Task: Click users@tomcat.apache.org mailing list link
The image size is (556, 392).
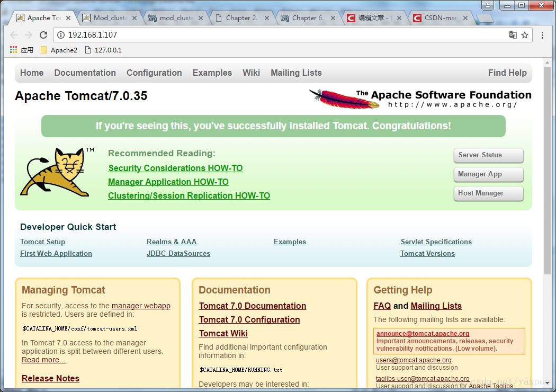Action: (414, 360)
